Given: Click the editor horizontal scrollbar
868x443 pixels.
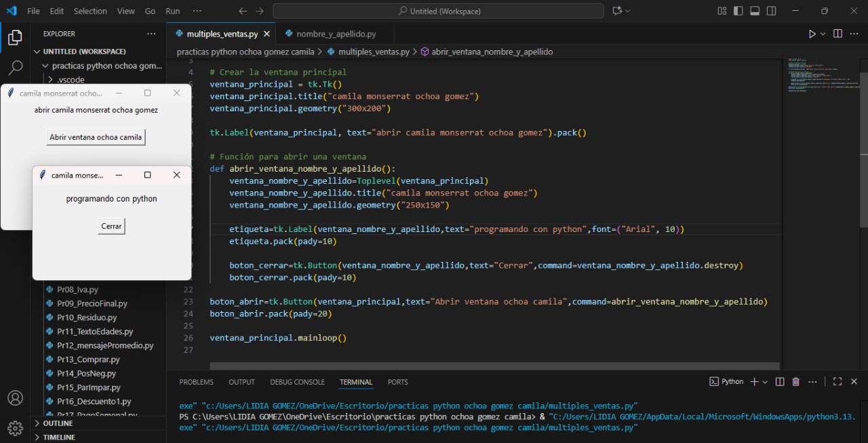Looking at the screenshot, I should pyautogui.click(x=494, y=366).
